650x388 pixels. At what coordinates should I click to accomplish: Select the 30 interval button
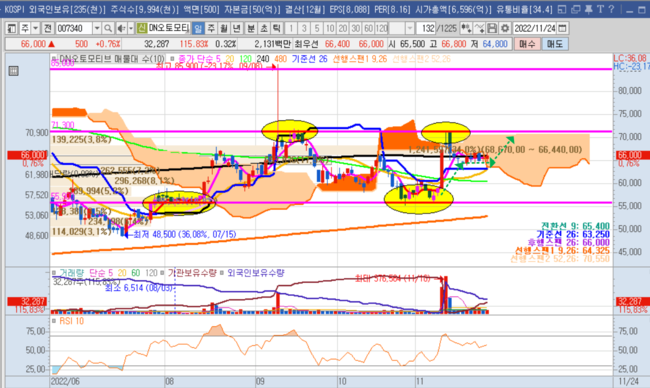tap(355, 28)
